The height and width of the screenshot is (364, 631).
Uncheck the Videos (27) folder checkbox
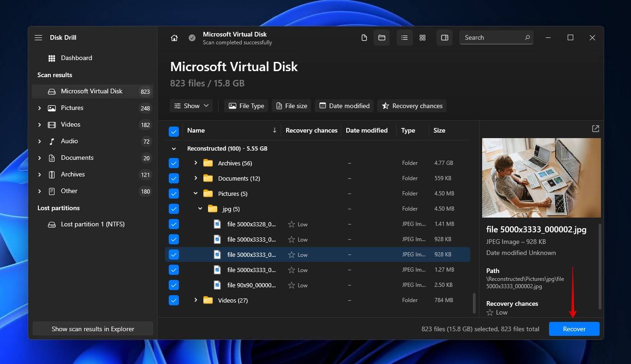[174, 300]
